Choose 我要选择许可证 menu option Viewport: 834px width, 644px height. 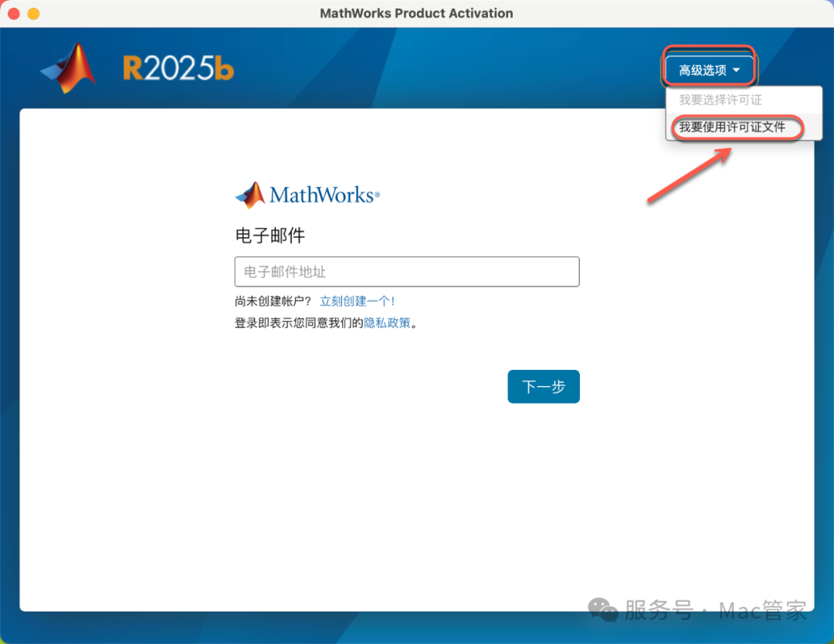720,100
